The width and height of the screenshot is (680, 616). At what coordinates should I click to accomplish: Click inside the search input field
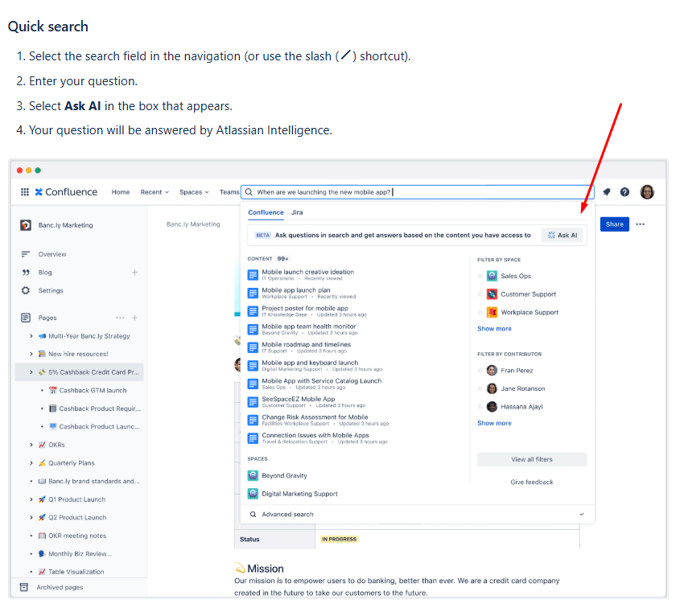[418, 192]
